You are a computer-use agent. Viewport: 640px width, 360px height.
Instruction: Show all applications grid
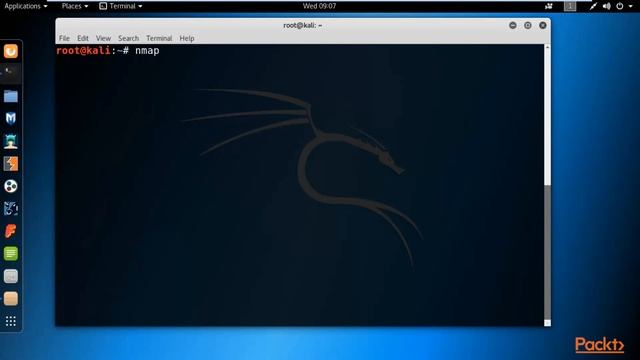[11, 321]
